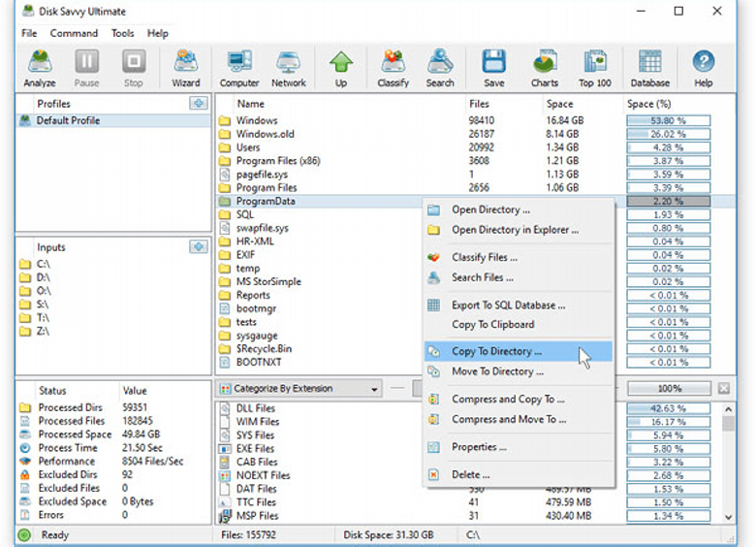This screenshot has width=756, height=547.
Task: Close the categorize panel with X button
Action: click(723, 389)
